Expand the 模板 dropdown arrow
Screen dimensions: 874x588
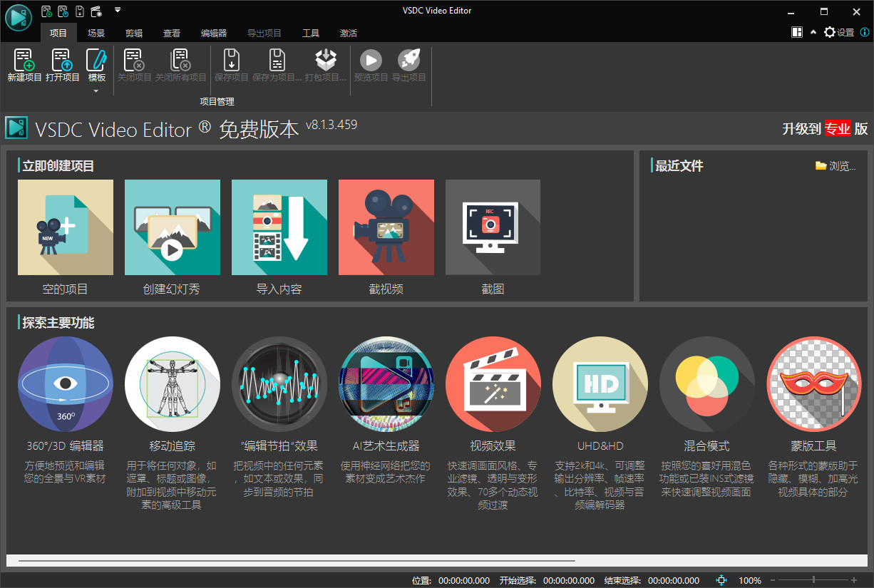(x=96, y=91)
